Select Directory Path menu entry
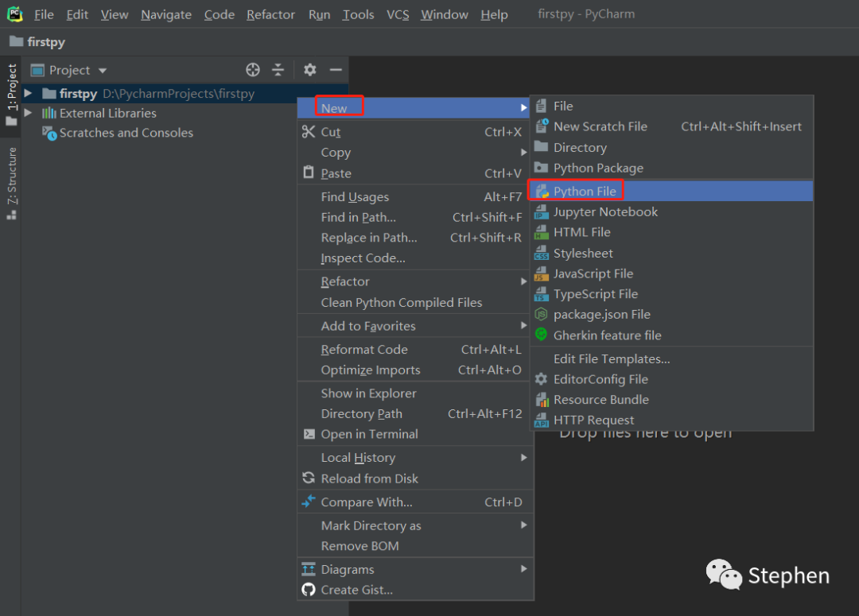Image resolution: width=859 pixels, height=616 pixels. [415, 413]
